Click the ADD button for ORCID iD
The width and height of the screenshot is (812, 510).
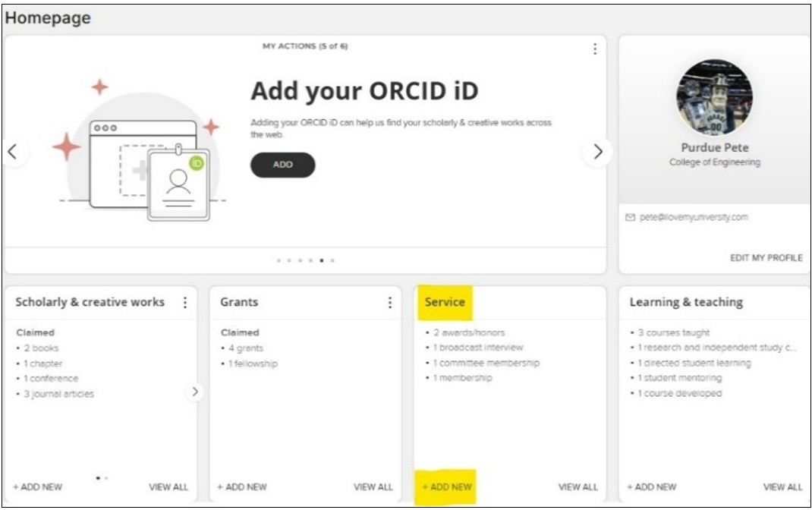tap(283, 165)
